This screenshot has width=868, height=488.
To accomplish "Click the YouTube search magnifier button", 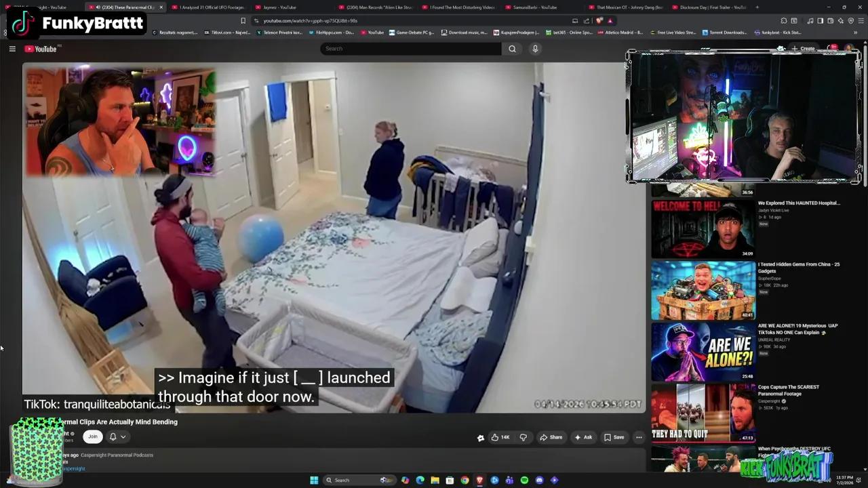I will coord(512,49).
